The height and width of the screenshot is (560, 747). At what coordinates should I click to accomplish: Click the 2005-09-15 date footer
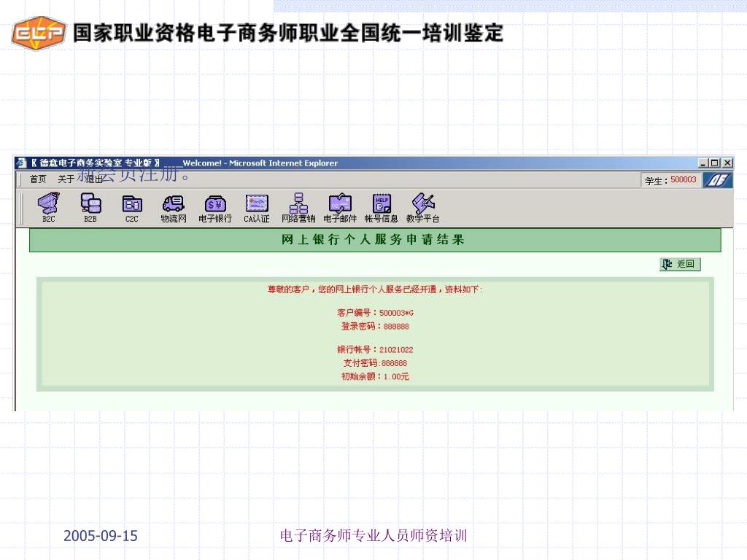pyautogui.click(x=101, y=536)
